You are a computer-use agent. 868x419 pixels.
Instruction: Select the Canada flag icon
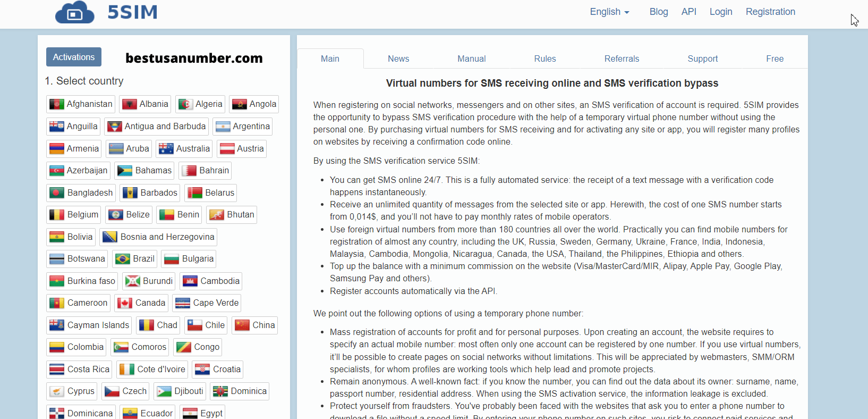pyautogui.click(x=125, y=303)
